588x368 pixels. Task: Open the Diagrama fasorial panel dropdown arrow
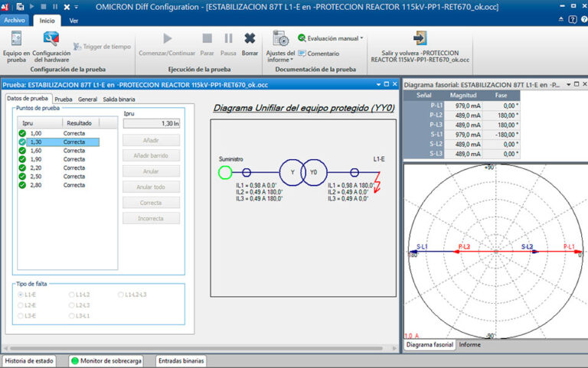coord(569,85)
